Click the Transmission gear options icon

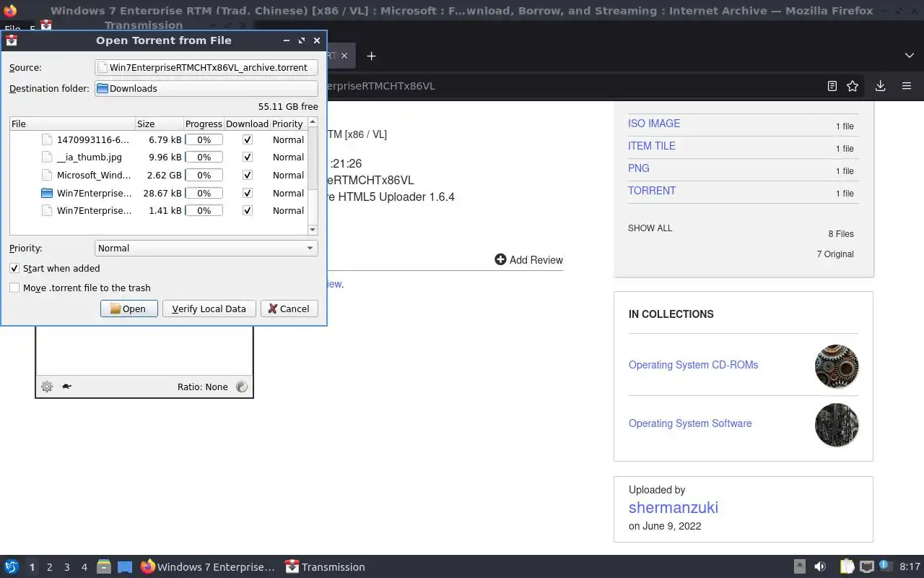tap(47, 387)
